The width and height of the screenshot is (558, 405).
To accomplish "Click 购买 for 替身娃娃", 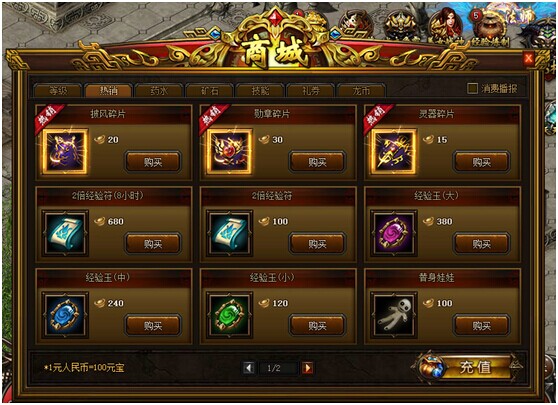I will [x=481, y=325].
